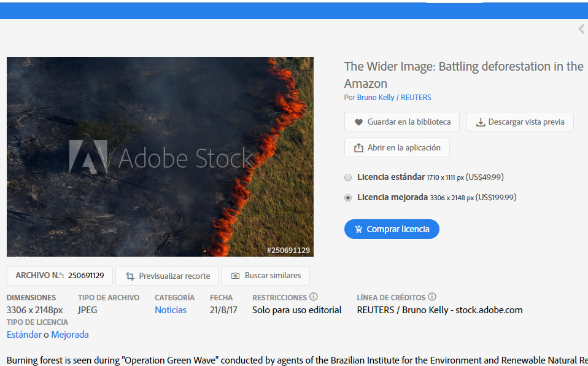Follow the Estándar license type link

pyautogui.click(x=24, y=335)
